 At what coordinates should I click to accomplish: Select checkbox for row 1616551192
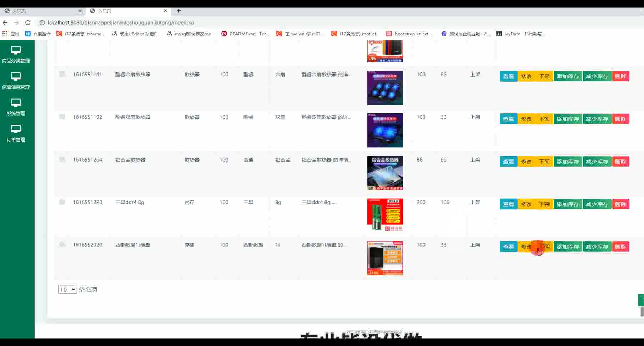point(62,117)
